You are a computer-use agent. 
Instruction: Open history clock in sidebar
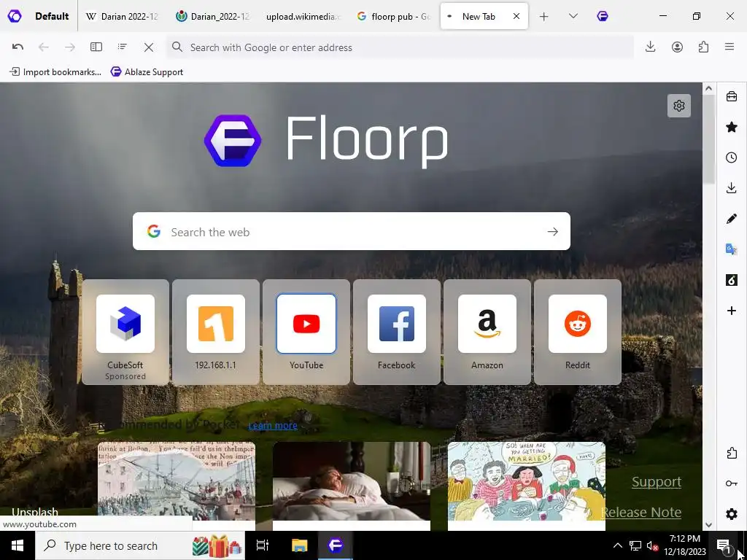click(732, 157)
